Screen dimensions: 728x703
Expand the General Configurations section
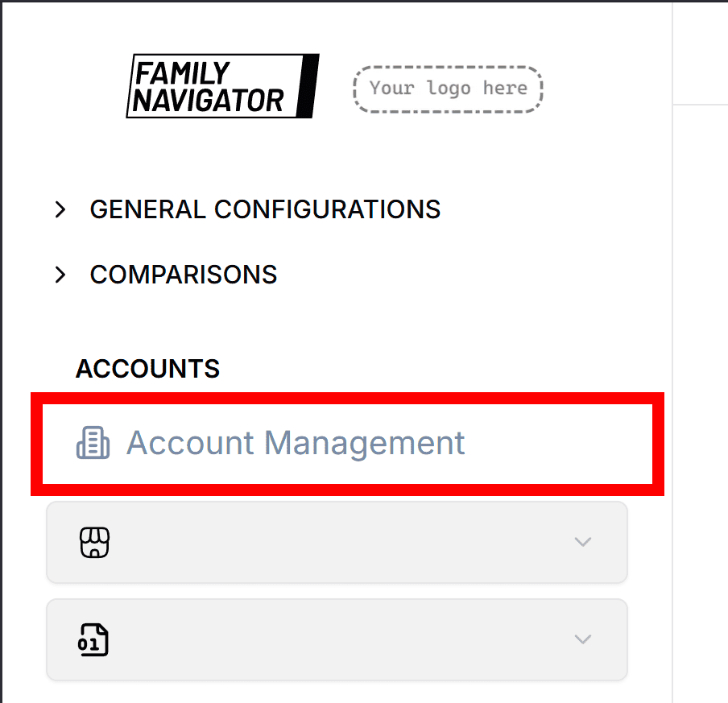coord(266,209)
